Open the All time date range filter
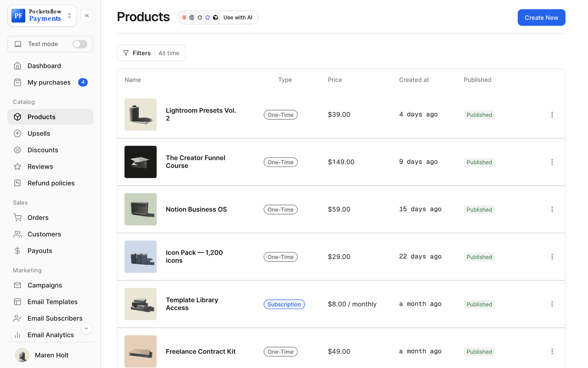588x368 pixels. click(x=169, y=53)
